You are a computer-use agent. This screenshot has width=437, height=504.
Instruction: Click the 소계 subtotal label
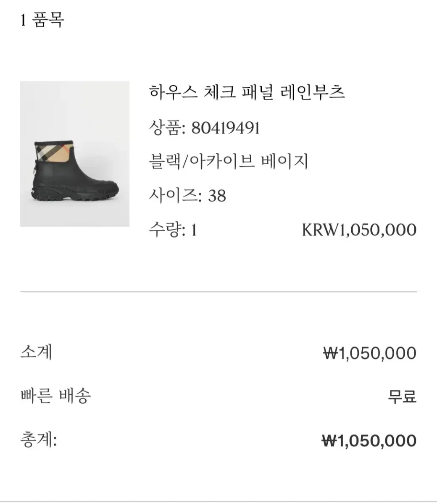36,352
